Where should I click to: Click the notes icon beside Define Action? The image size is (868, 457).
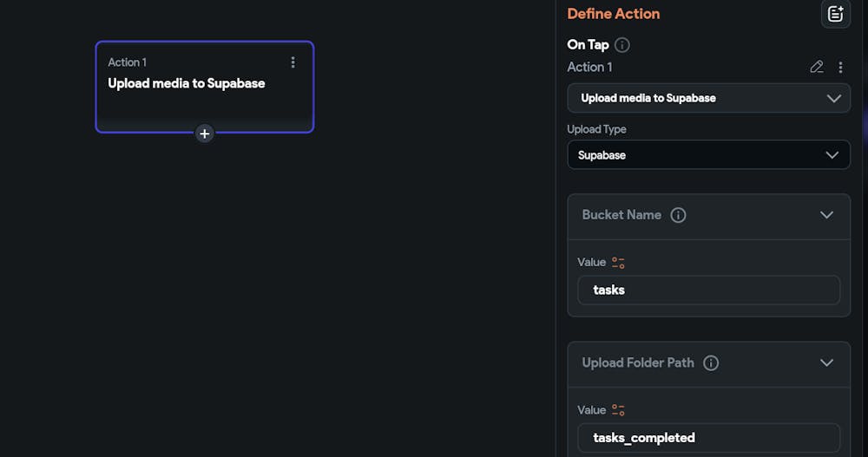pos(835,14)
